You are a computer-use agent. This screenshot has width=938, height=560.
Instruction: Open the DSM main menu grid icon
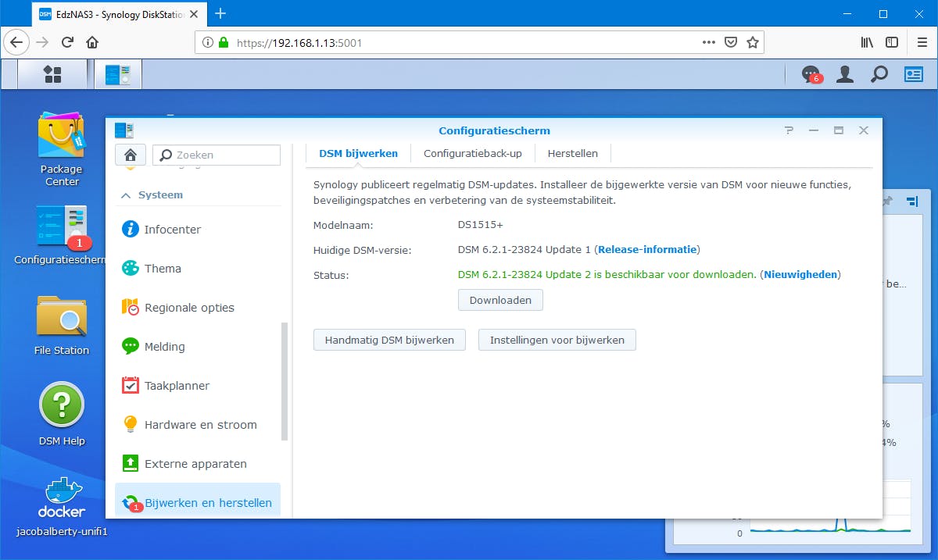pos(52,74)
